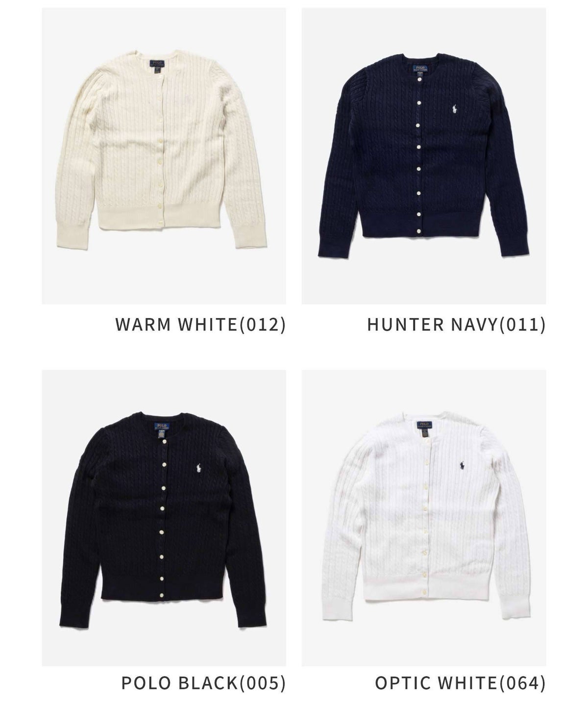This screenshot has width=588, height=706.
Task: Click top button of the navy cardigan
Action: (x=419, y=79)
